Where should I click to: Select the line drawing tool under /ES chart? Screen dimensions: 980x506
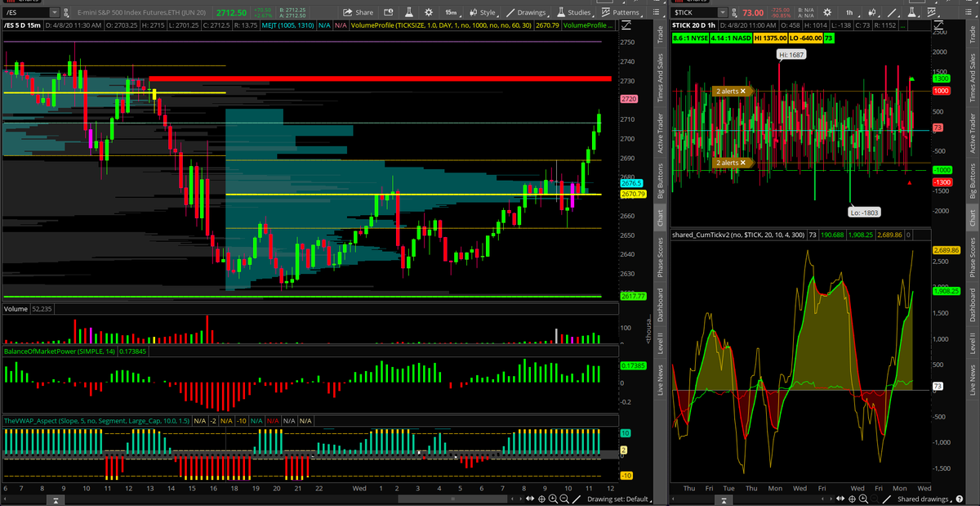[577, 499]
